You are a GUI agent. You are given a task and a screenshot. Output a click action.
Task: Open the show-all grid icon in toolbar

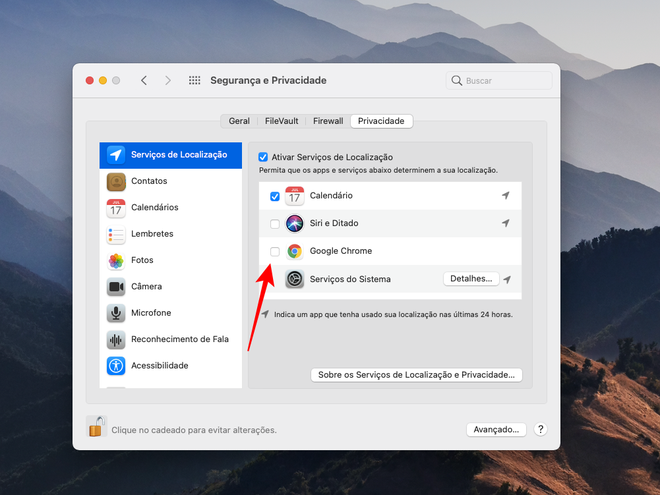[x=194, y=80]
